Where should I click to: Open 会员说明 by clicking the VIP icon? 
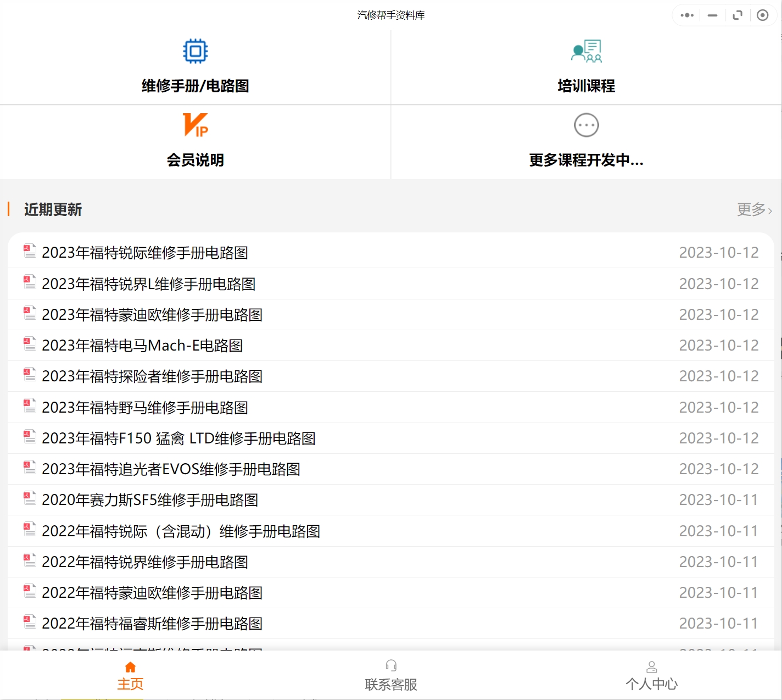[195, 125]
